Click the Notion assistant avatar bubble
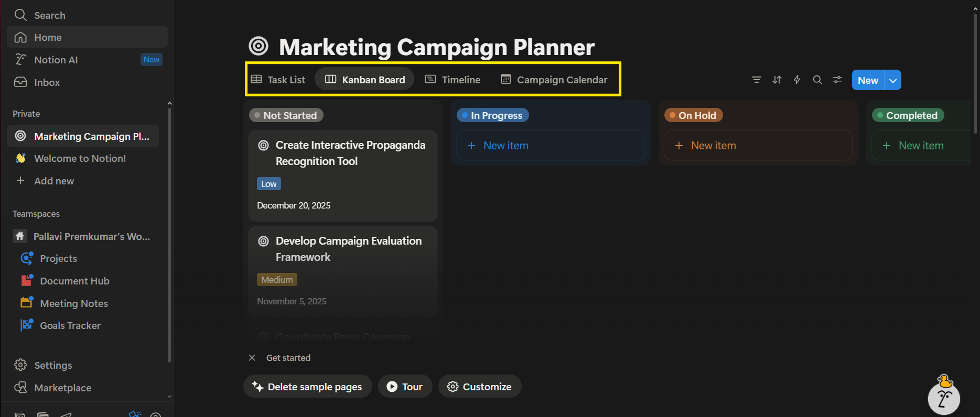 coord(944,398)
